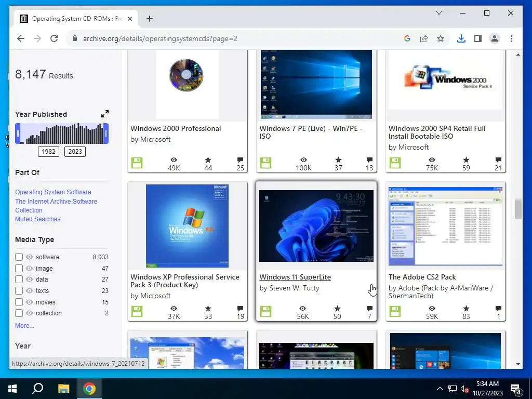This screenshot has width=532, height=399.
Task: Launch File Explorer from taskbar
Action: (x=63, y=389)
